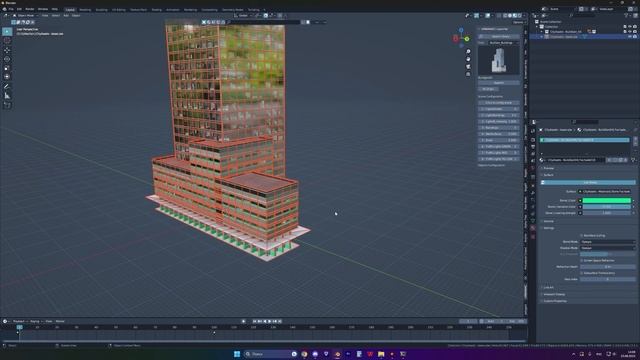This screenshot has width=640, height=360.
Task: Toggle X-ray display in the viewport header
Action: 499,16
